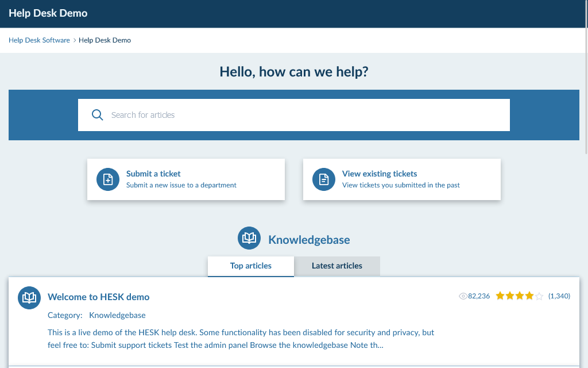Viewport: 588px width, 368px height.
Task: Click the Knowledgebase section heading
Action: point(309,240)
